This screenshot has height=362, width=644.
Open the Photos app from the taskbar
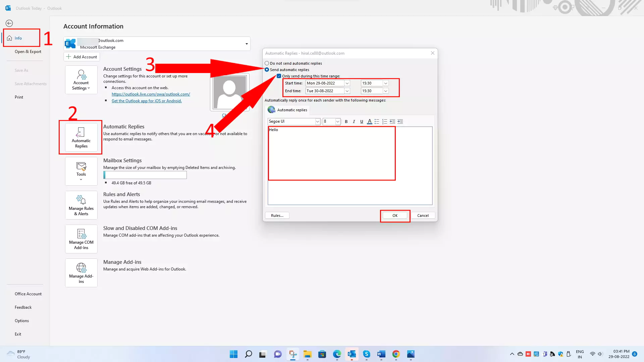coord(411,354)
